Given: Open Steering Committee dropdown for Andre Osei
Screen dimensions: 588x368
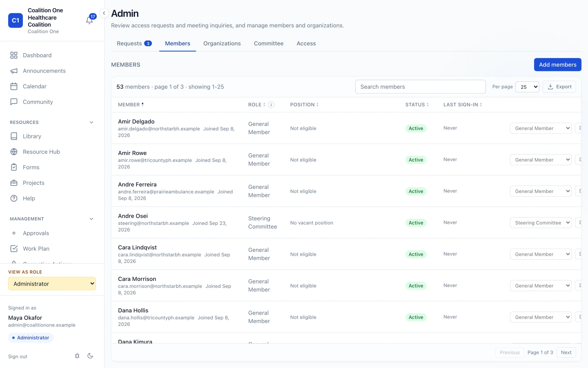Looking at the screenshot, I should click(541, 223).
